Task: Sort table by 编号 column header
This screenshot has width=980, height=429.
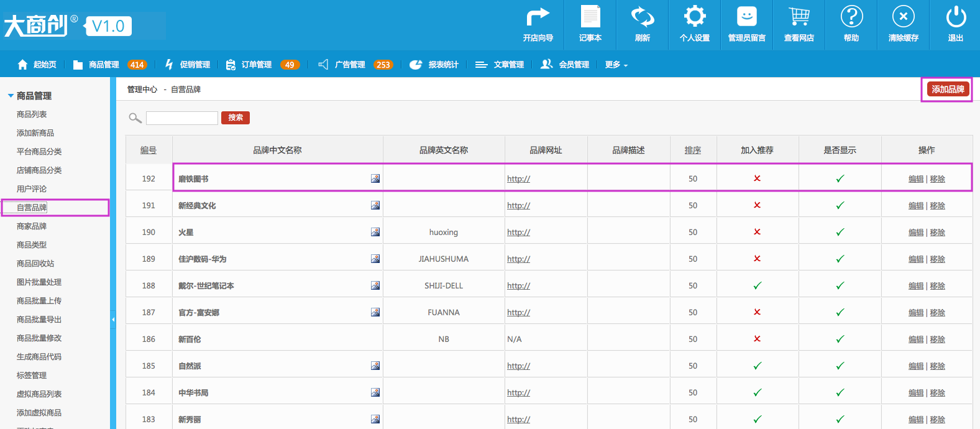Action: coord(149,150)
